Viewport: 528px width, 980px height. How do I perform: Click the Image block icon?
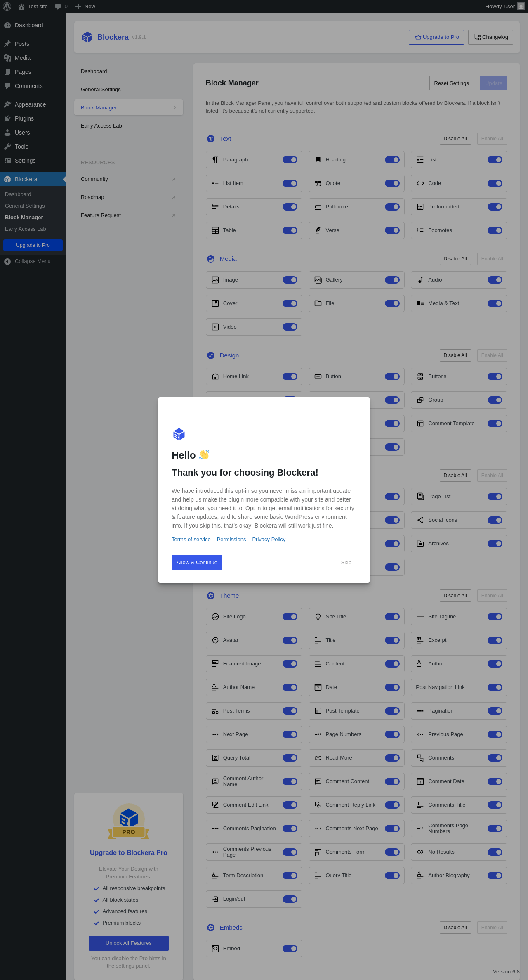tap(215, 280)
